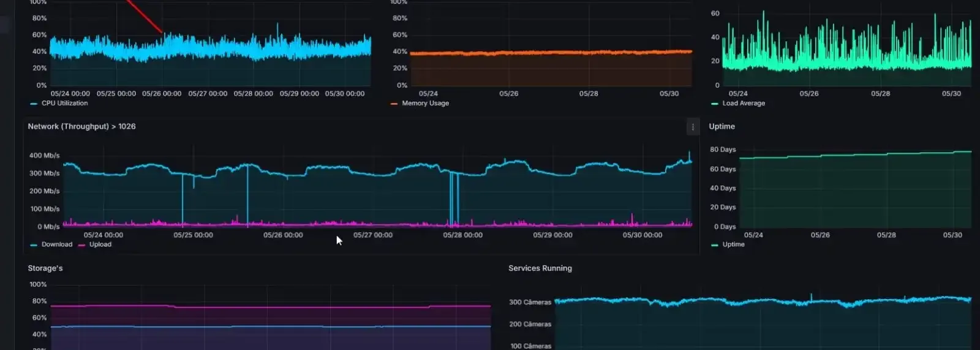Open the Network panel three-dot menu
The width and height of the screenshot is (980, 350).
coord(693,127)
